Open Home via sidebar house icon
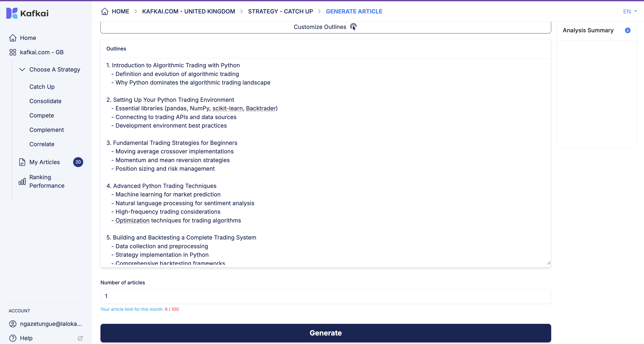The image size is (644, 344). pos(13,38)
